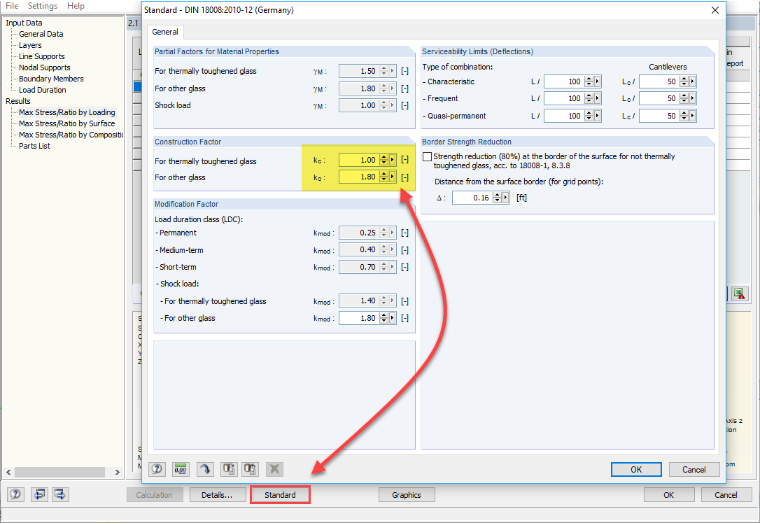Cancel the Standard dialog
Viewport: 760px width, 524px height.
pyautogui.click(x=694, y=469)
